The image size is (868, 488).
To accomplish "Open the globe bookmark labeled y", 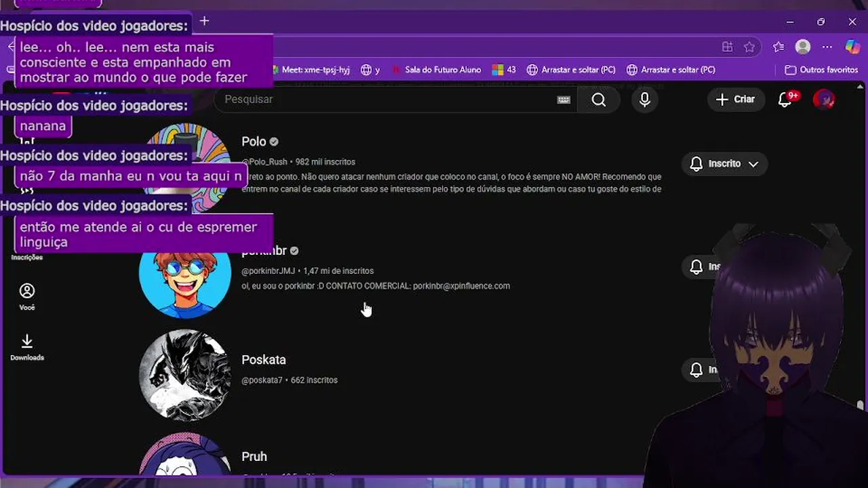I will pyautogui.click(x=370, y=70).
